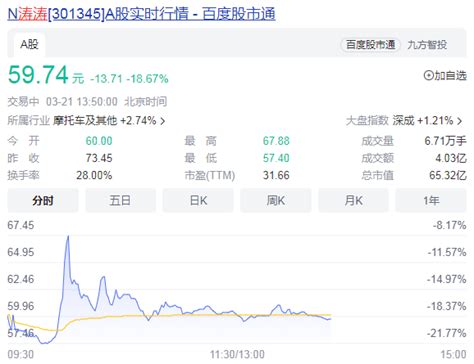
Task: Switch to 九方智投 data source
Action: click(427, 45)
